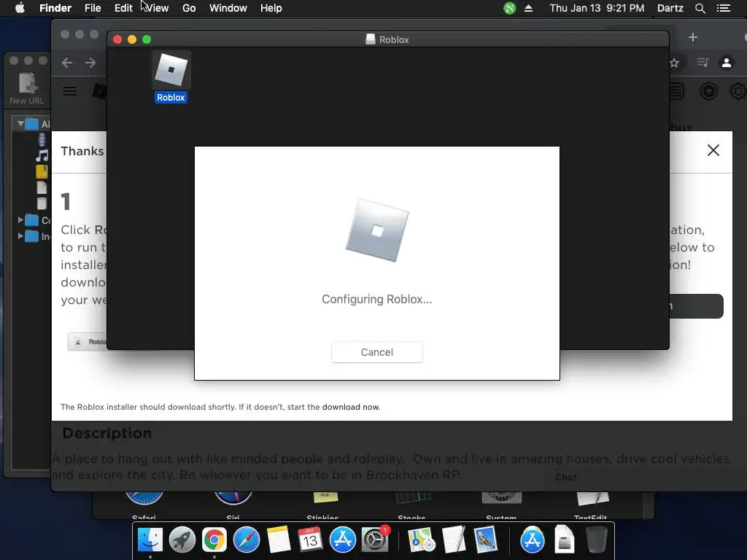
Task: Open the Finder menu
Action: click(55, 8)
